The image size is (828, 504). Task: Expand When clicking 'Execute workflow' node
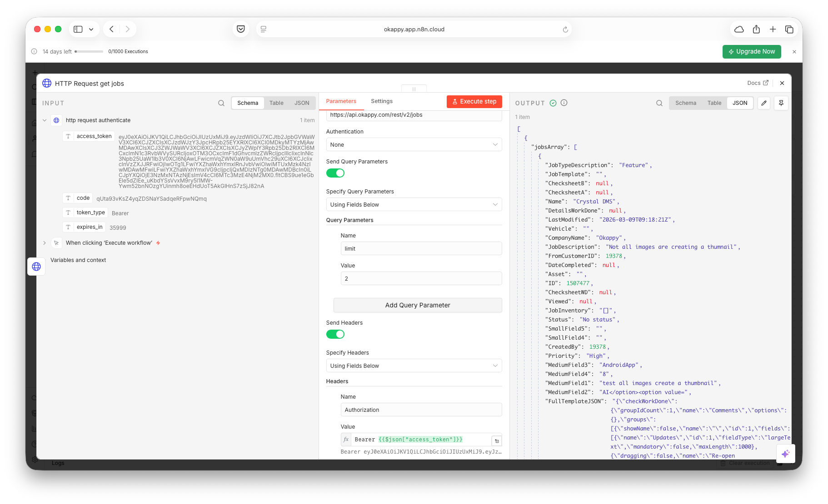coord(45,243)
